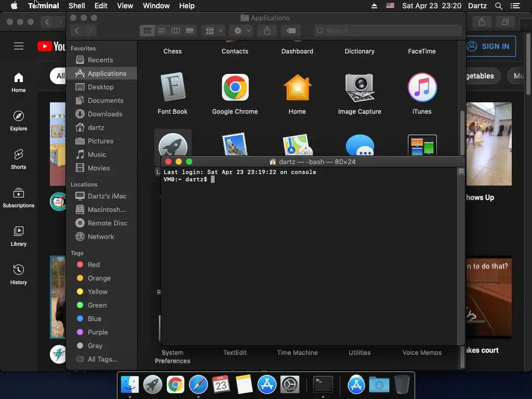Select the Purple tag
Viewport: 532px width, 399px height.
(x=101, y=332)
